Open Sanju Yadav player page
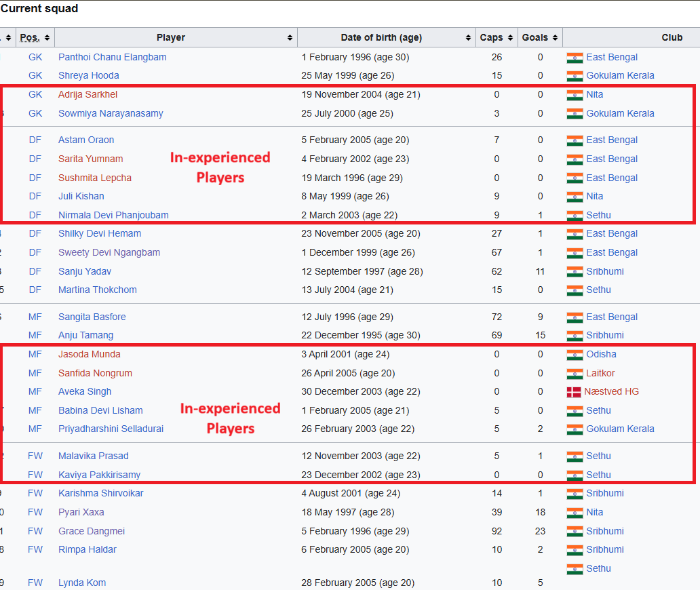This screenshot has height=590, width=700. click(x=85, y=271)
